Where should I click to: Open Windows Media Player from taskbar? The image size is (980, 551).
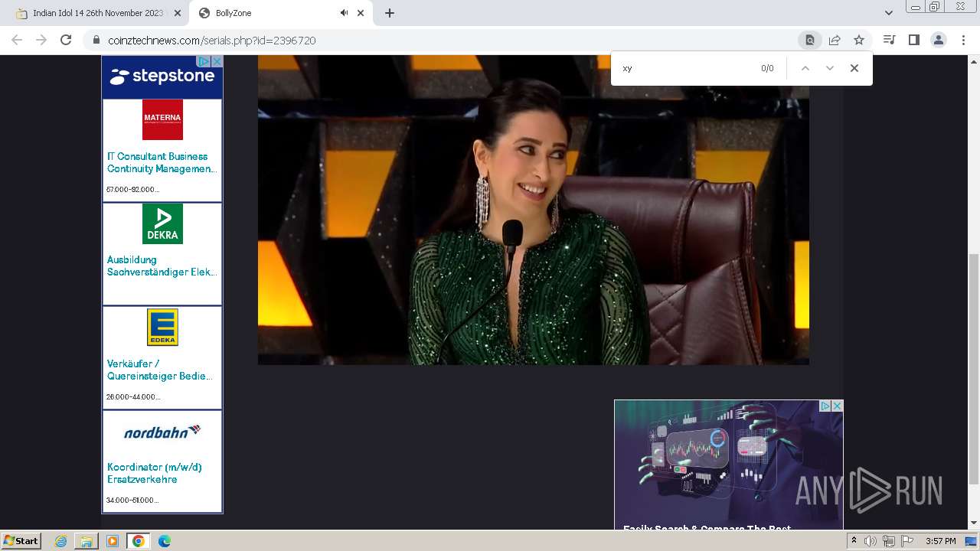coord(113,541)
